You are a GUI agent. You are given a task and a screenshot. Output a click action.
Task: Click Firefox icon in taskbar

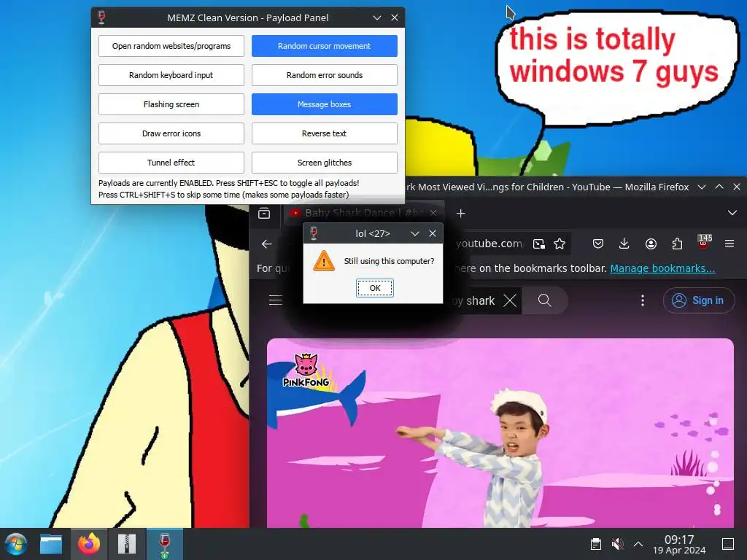[x=89, y=544]
